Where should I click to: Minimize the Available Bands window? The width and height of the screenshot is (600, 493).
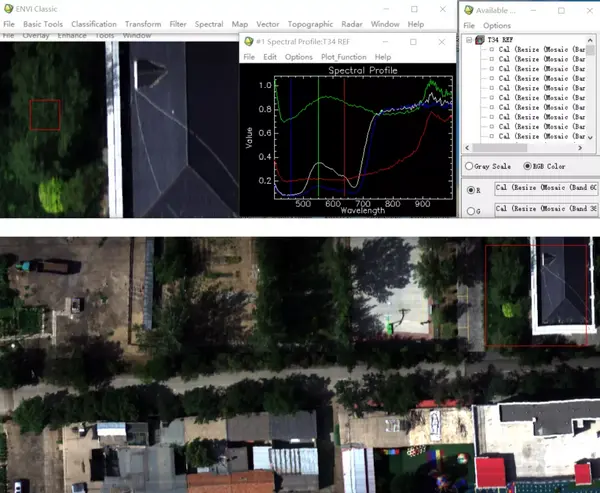click(x=533, y=10)
